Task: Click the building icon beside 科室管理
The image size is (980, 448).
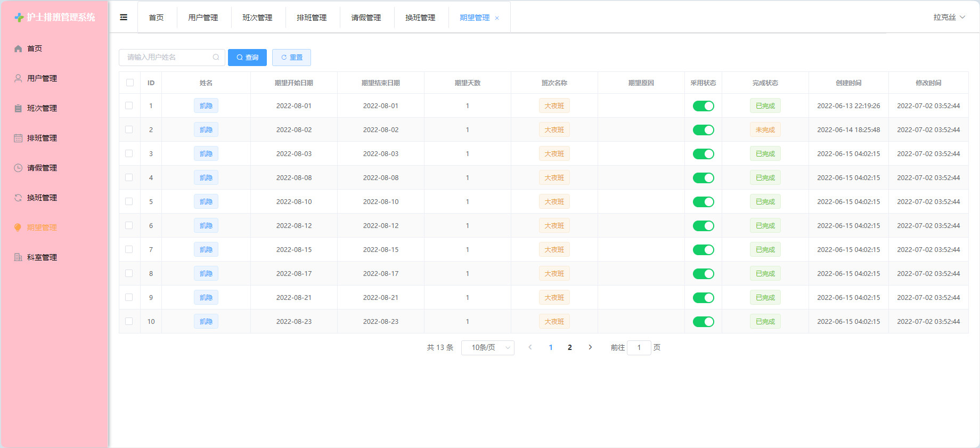Action: click(x=18, y=257)
